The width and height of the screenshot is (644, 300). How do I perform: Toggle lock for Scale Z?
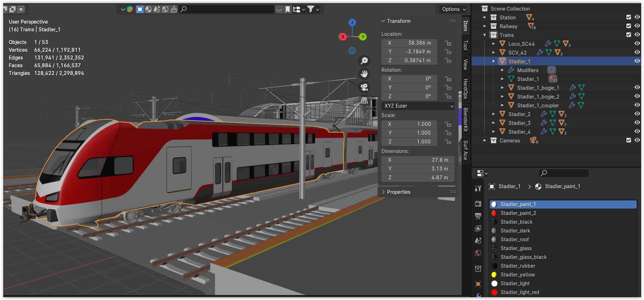(448, 142)
